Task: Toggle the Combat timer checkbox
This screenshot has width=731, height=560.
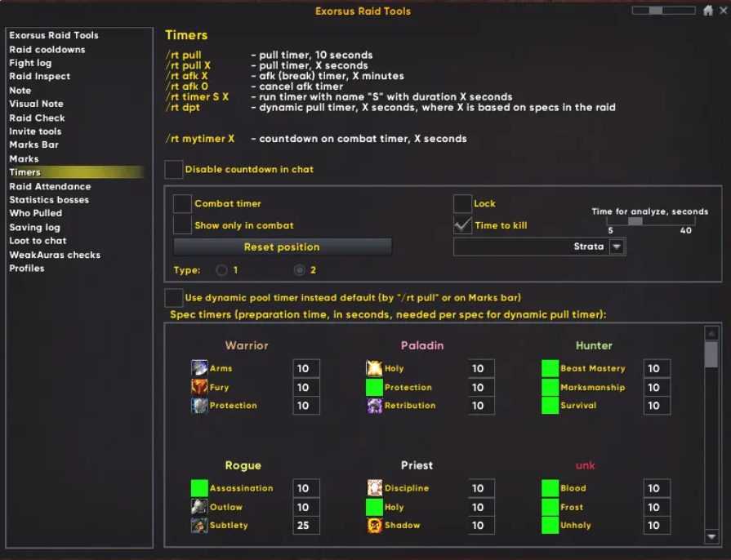Action: click(182, 204)
